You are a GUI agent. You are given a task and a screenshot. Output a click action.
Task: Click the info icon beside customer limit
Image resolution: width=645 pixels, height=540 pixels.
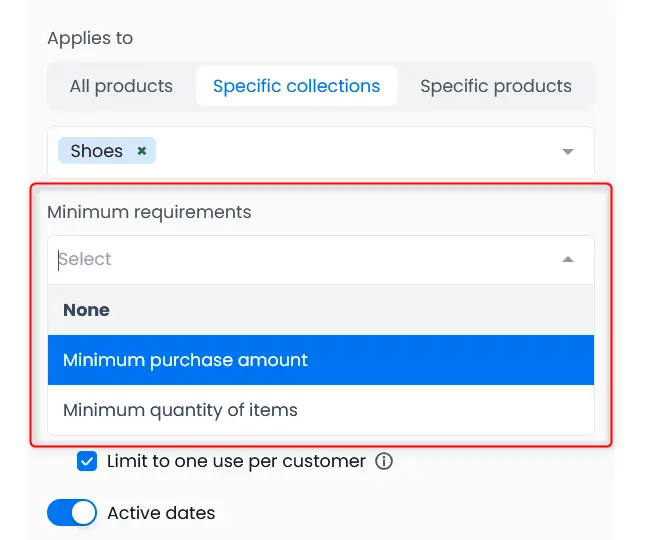tap(384, 462)
